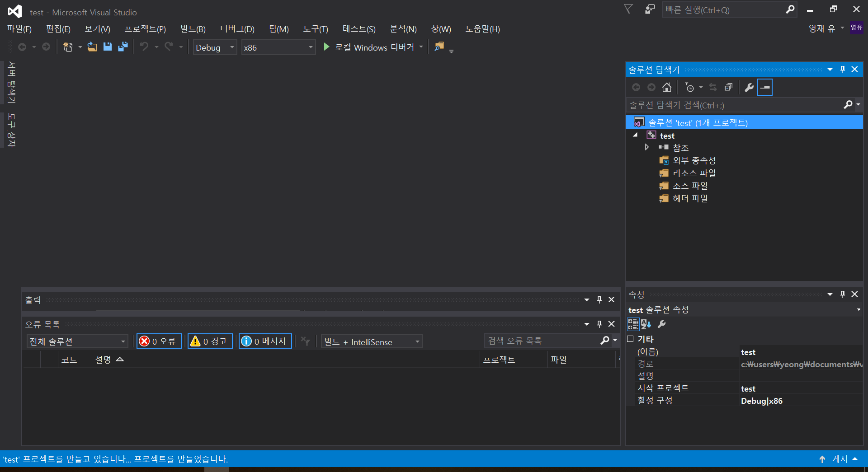The width and height of the screenshot is (868, 472).
Task: Switch Properties panel to Alphabetical sort
Action: tap(646, 324)
